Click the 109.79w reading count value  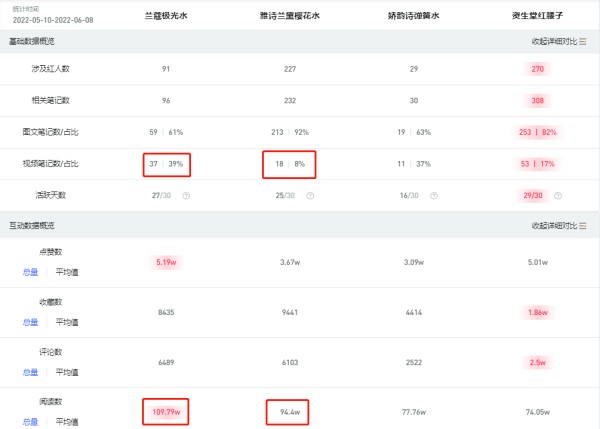[166, 412]
